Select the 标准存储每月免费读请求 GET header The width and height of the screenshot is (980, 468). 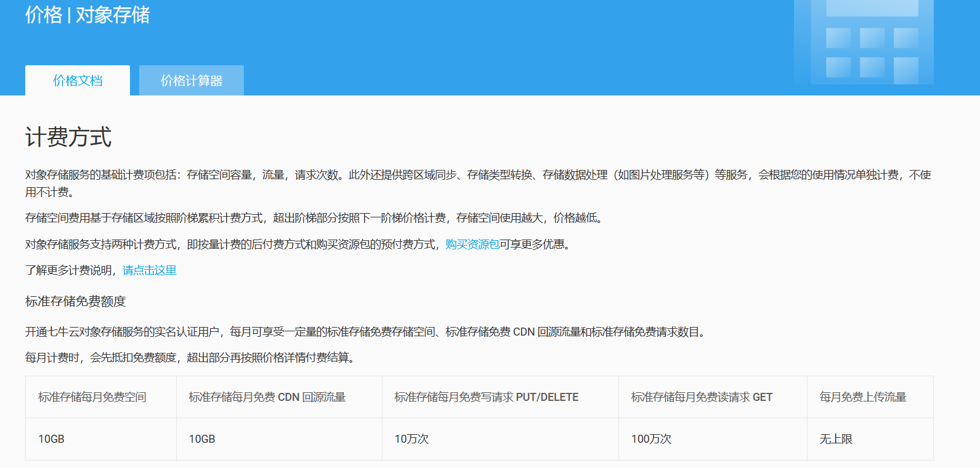click(713, 397)
